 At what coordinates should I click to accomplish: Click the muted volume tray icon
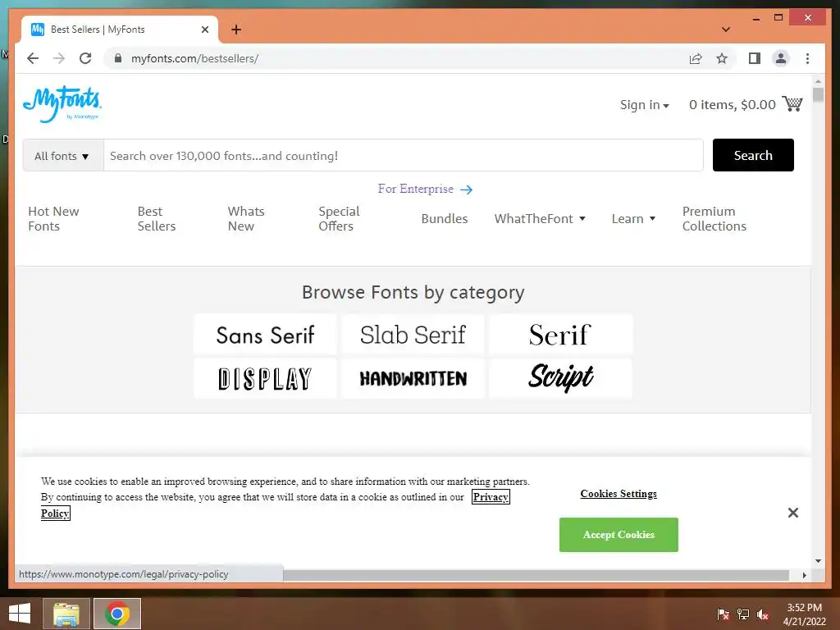click(x=762, y=614)
